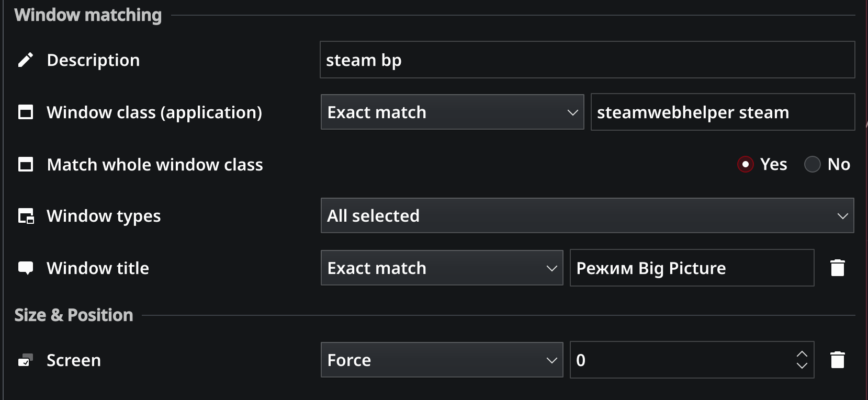Delete the Screen rule with trash icon
This screenshot has height=400, width=868.
(x=837, y=360)
